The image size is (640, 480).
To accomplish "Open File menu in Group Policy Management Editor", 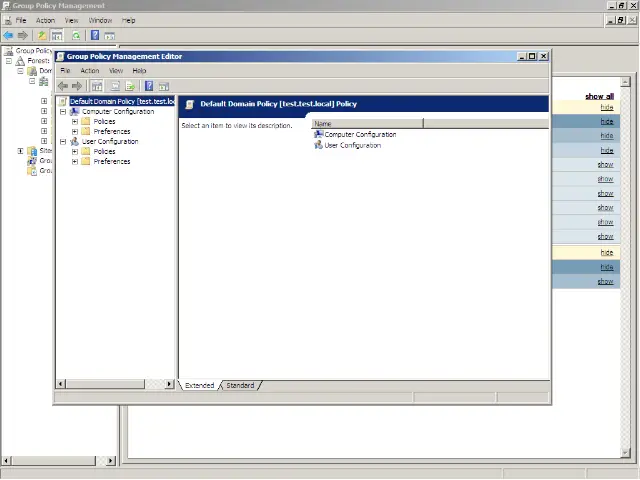I will [65, 71].
